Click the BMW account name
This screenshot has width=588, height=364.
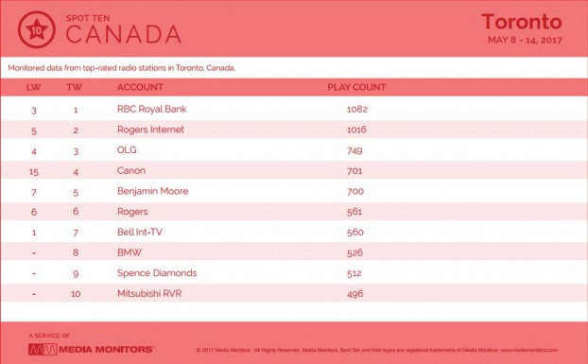click(130, 252)
